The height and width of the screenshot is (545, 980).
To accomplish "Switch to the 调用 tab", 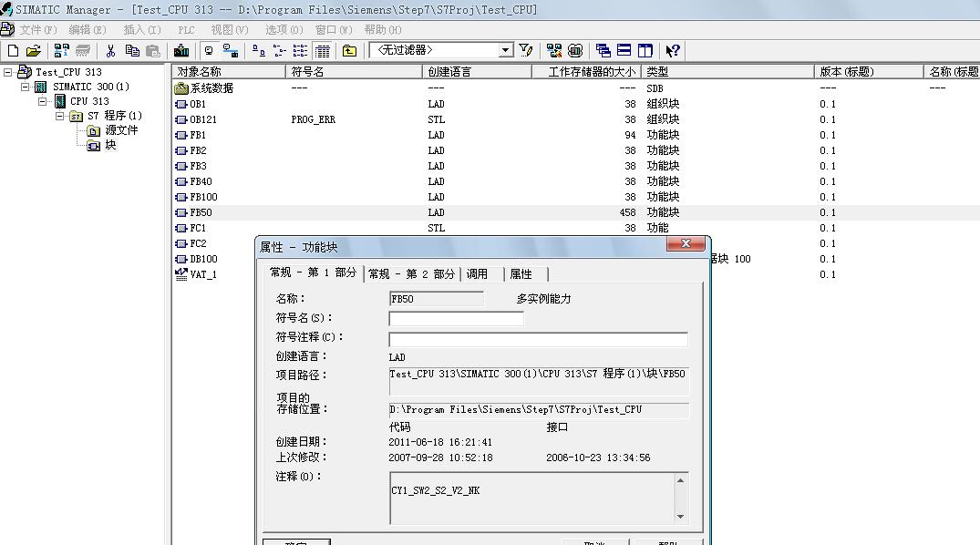I will [x=477, y=274].
